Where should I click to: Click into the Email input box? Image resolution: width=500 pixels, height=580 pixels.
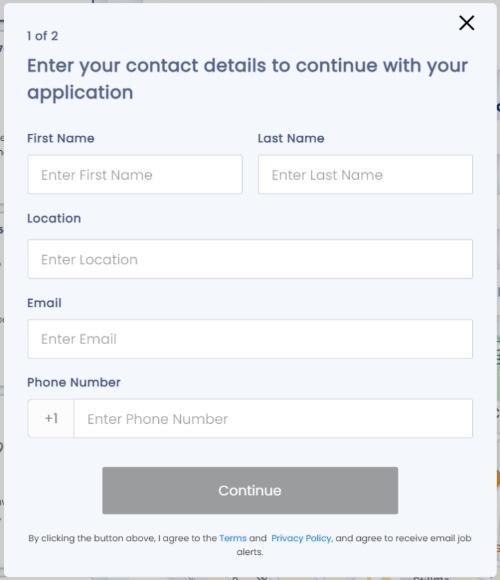pyautogui.click(x=250, y=339)
